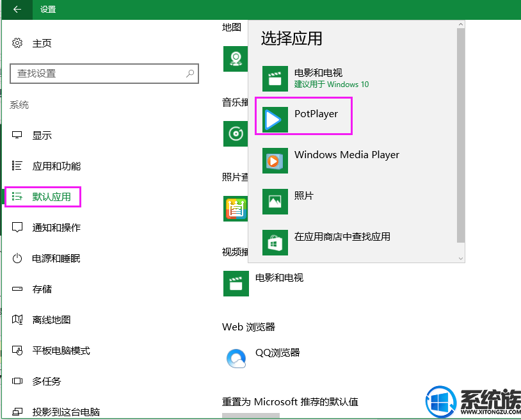
Task: Choose 电影和电视 recommended for Windows 10
Action: pyautogui.click(x=332, y=79)
